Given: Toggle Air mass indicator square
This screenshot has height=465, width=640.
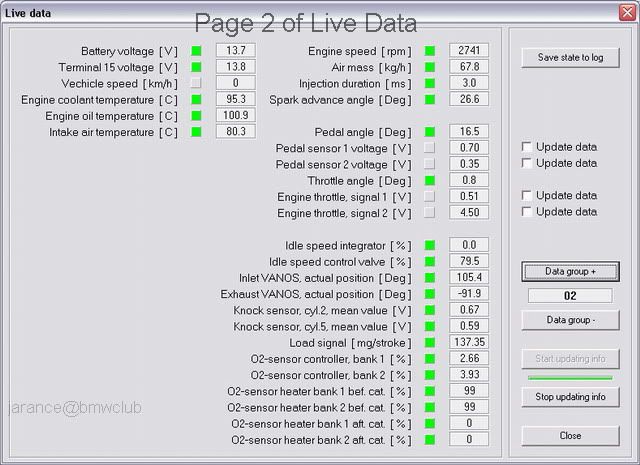Looking at the screenshot, I should (430, 67).
